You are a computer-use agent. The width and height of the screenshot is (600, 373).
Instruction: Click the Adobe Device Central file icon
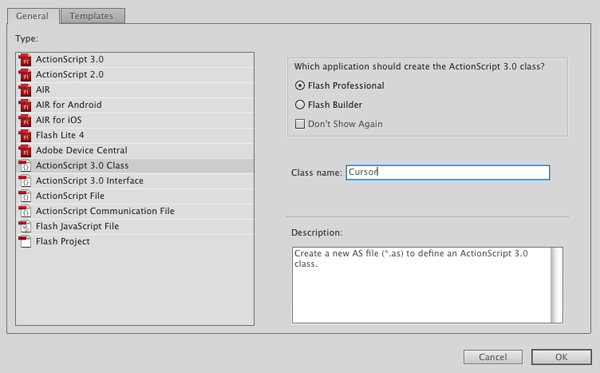[x=25, y=150]
